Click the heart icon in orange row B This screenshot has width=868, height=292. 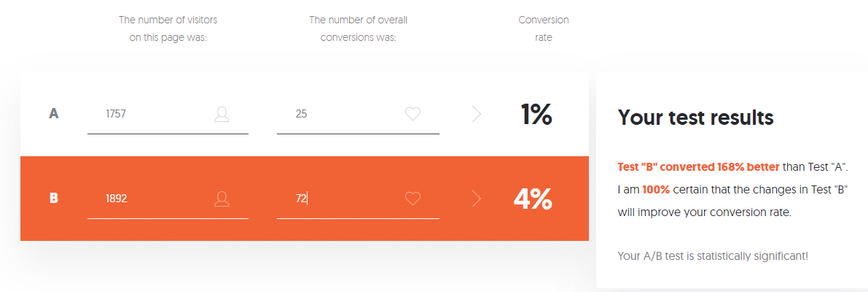coord(413,199)
